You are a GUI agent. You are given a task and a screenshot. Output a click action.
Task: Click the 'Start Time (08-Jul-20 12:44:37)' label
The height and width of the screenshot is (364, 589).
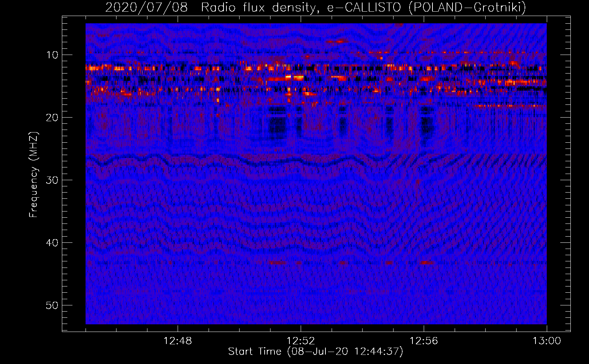316,352
